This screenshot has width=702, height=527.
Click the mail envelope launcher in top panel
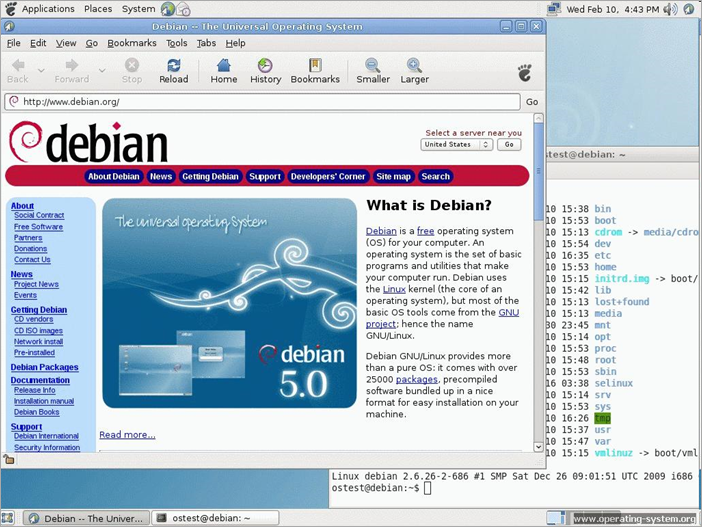[x=184, y=9]
